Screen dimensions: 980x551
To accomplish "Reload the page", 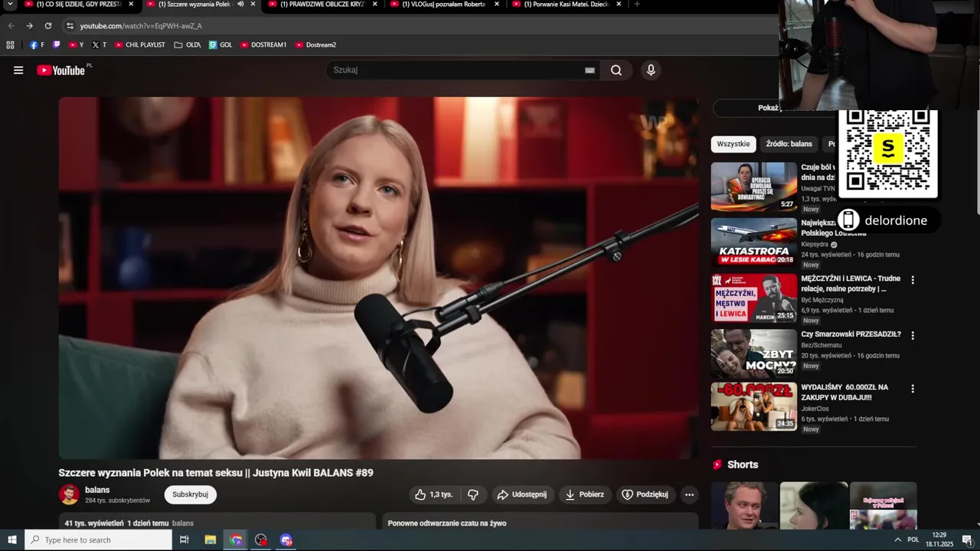I will pos(47,25).
